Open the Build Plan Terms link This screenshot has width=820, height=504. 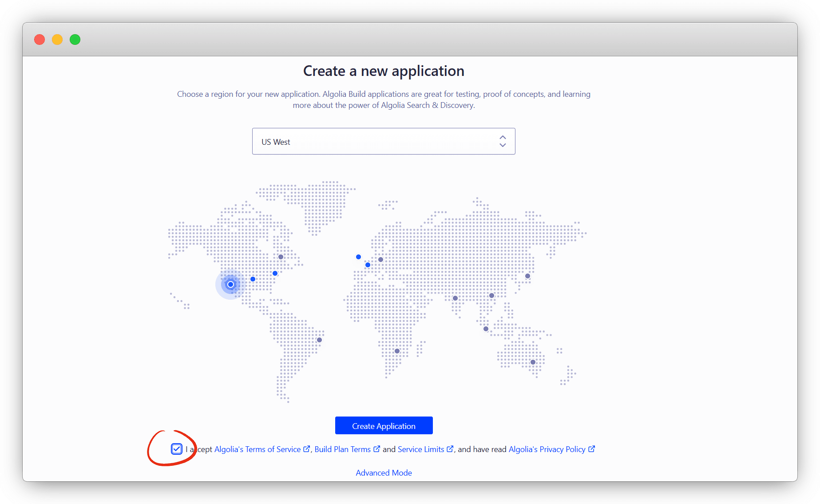coord(342,449)
